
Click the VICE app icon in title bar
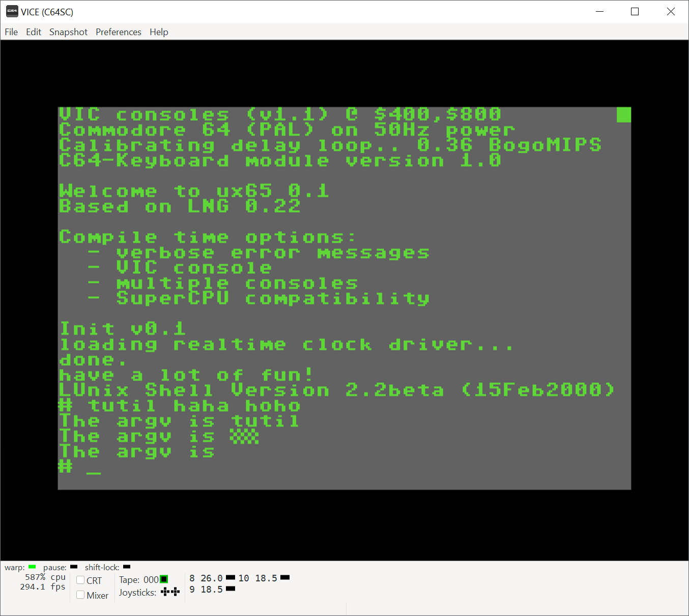12,11
